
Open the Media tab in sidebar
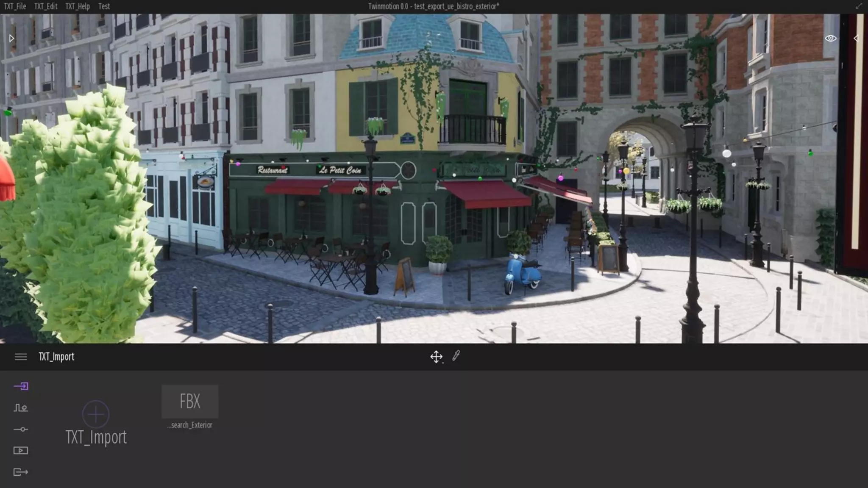21,450
